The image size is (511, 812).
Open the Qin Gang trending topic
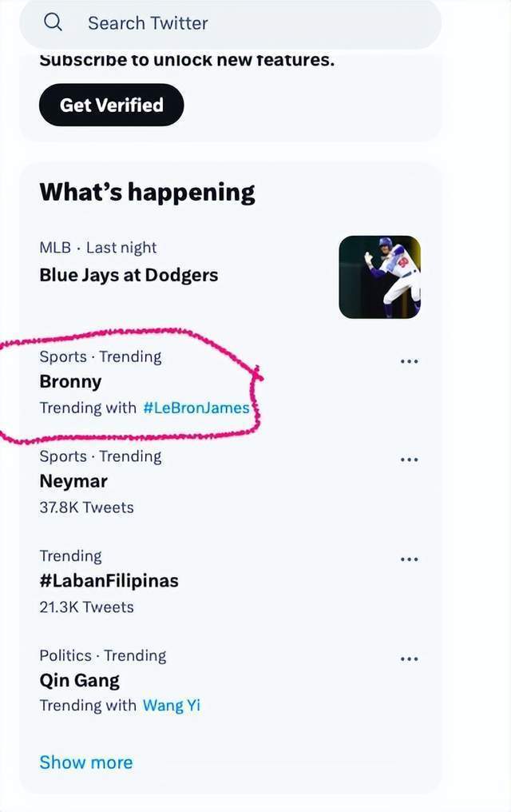tap(79, 680)
